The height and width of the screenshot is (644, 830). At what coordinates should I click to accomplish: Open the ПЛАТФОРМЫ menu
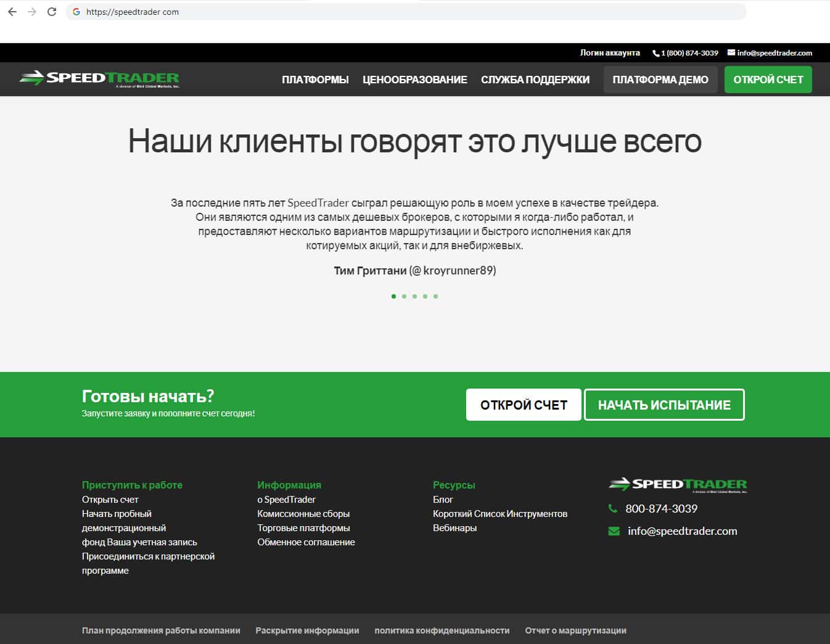point(315,80)
